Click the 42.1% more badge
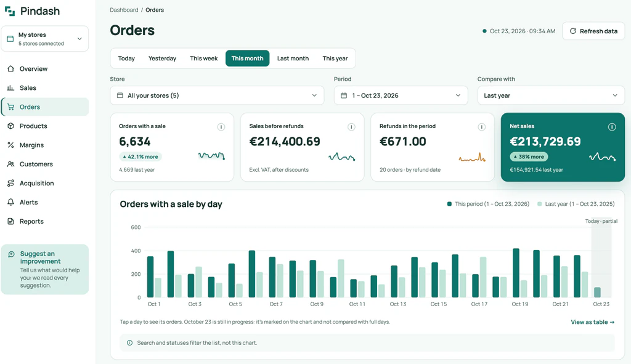Viewport: 631px width, 364px height. [x=140, y=157]
